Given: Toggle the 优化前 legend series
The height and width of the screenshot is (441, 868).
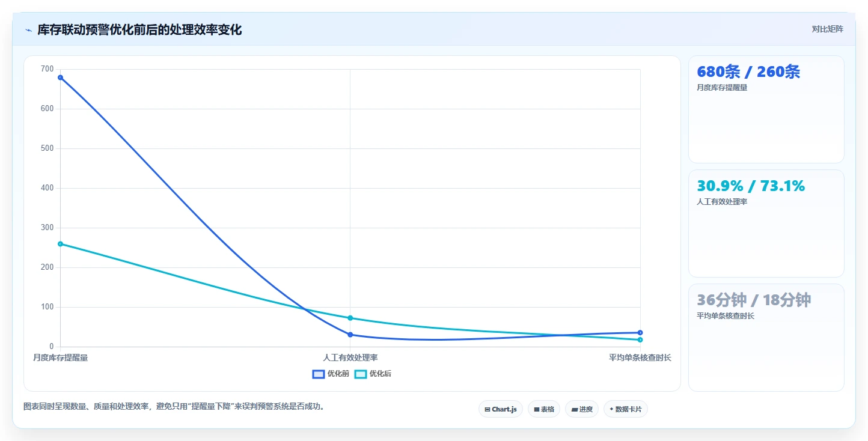Looking at the screenshot, I should click(331, 374).
